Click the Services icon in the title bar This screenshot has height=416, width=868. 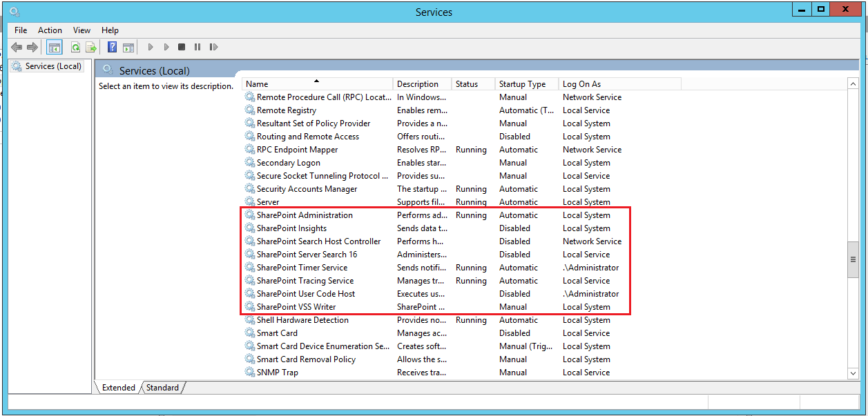pos(15,12)
